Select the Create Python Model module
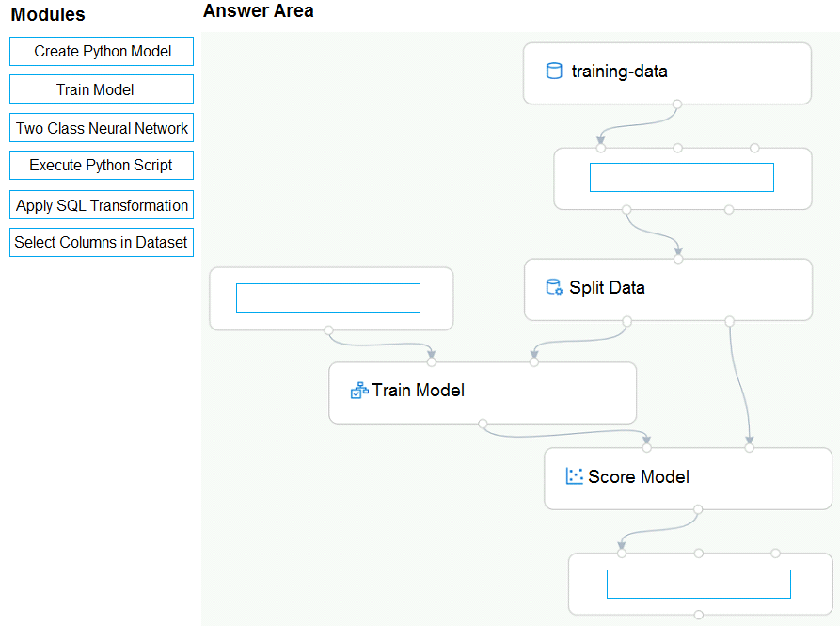Screen dimensions: 840x626 [102, 52]
